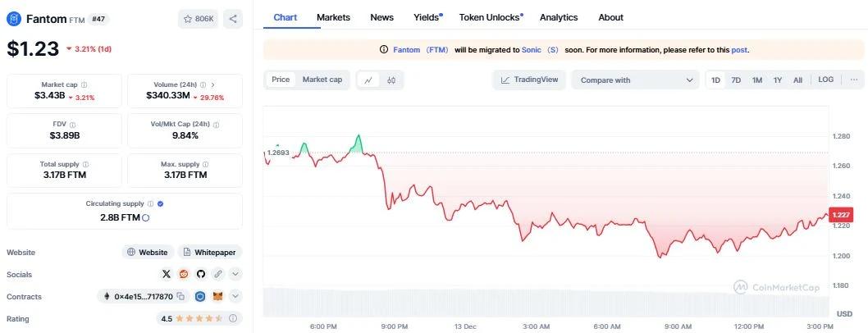868x333 pixels.
Task: Expand the Contracts list chevron
Action: tap(235, 296)
